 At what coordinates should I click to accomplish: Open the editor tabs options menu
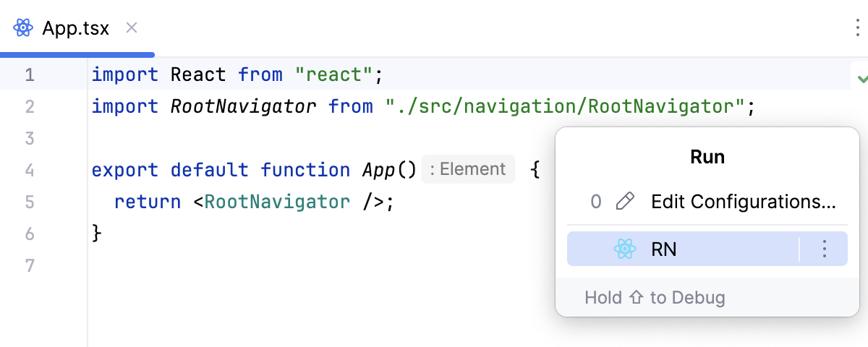pyautogui.click(x=857, y=28)
